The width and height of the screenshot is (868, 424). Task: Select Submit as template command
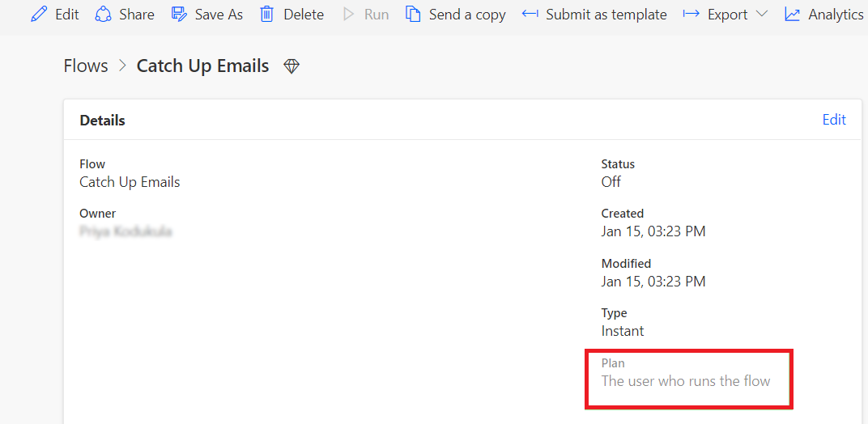[x=594, y=15]
